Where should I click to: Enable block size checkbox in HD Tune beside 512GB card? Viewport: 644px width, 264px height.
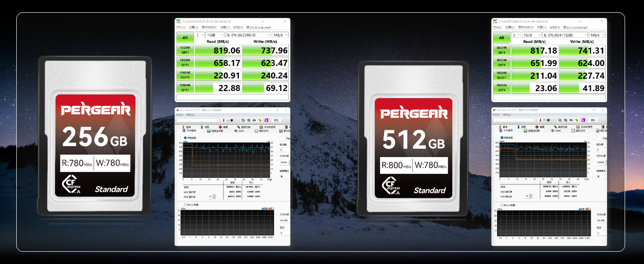click(x=502, y=205)
